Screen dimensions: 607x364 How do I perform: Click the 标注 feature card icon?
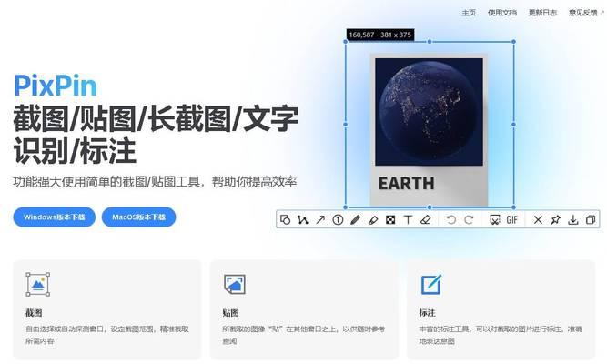coord(430,284)
